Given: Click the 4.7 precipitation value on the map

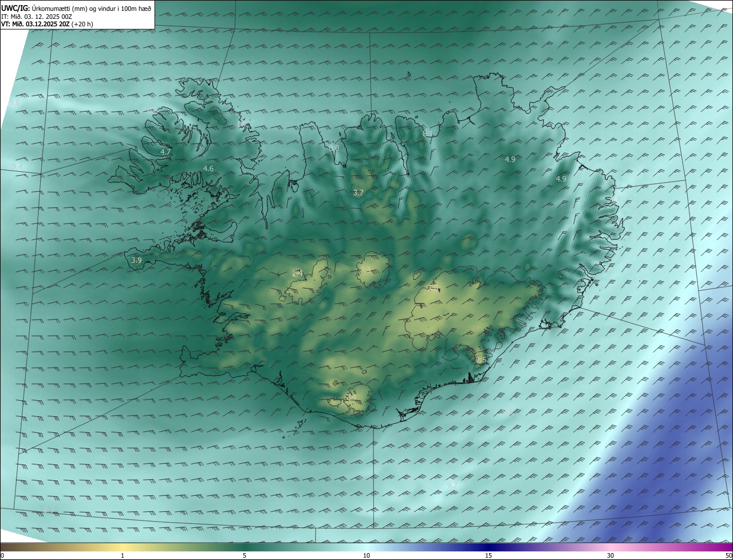Looking at the screenshot, I should click(165, 152).
